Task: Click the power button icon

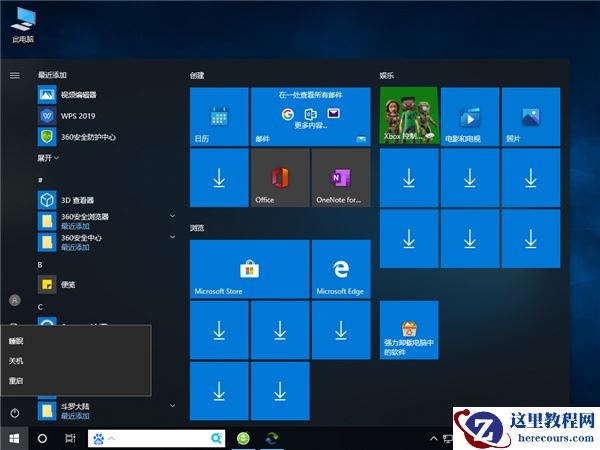Action: pyautogui.click(x=15, y=413)
